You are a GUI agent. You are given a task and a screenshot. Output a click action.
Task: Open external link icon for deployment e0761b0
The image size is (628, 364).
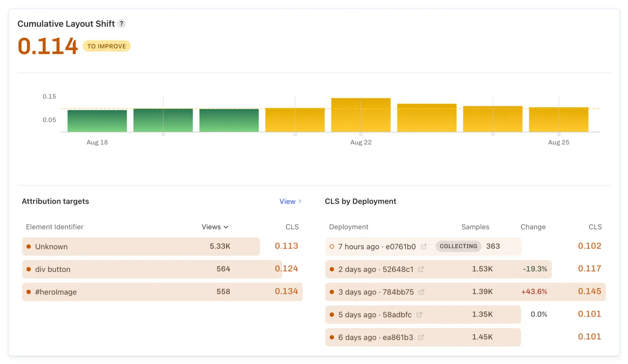(x=424, y=247)
